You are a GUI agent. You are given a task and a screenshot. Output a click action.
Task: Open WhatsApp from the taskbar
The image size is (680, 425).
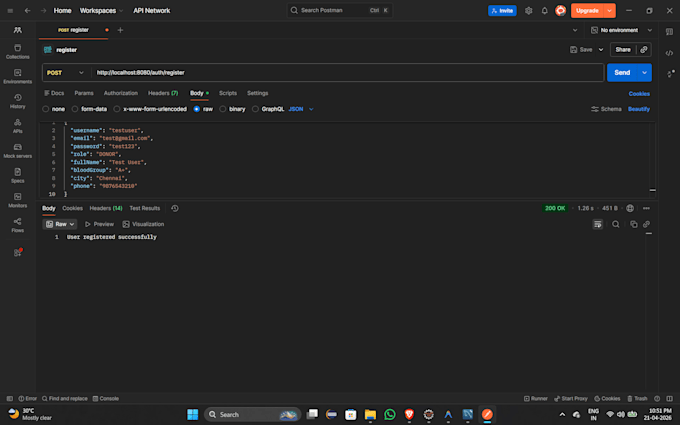click(390, 415)
